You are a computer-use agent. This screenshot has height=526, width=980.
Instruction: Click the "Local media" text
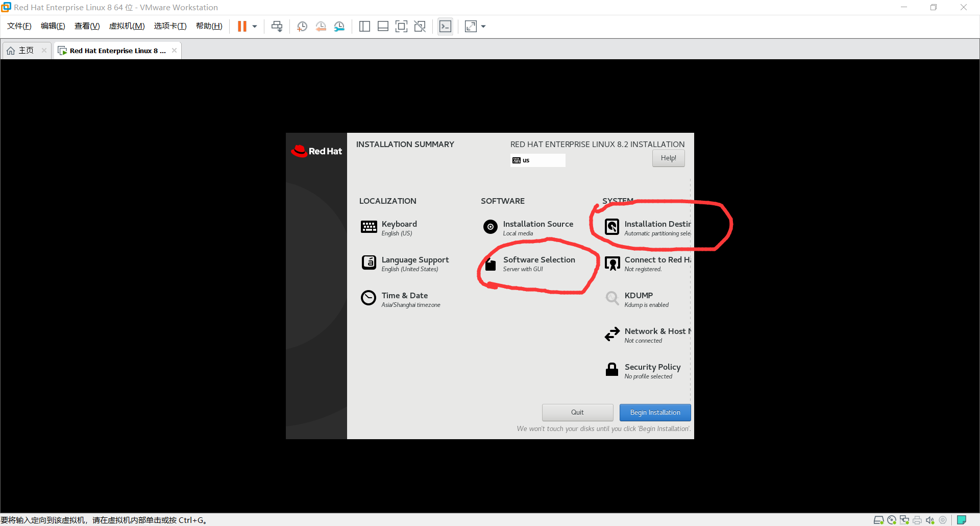(518, 233)
